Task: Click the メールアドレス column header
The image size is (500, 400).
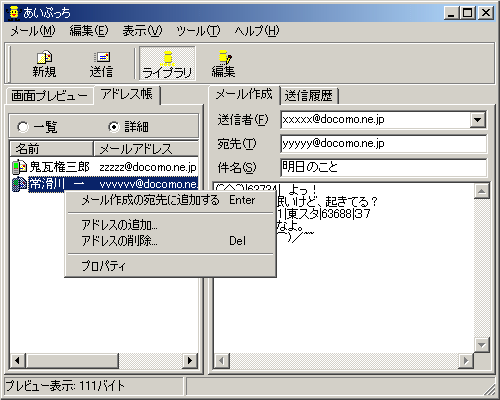Action: click(x=146, y=149)
